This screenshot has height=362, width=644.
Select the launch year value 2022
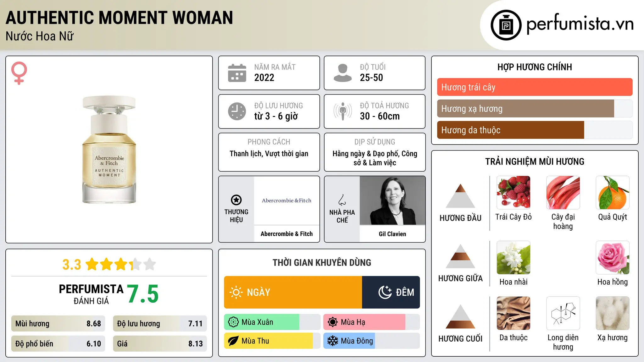264,78
